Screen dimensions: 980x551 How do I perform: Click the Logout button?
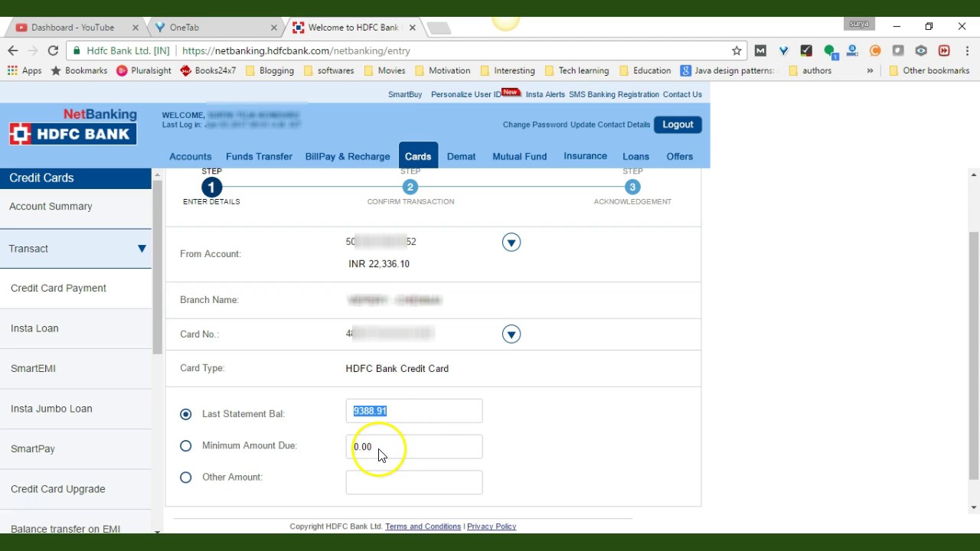(678, 125)
